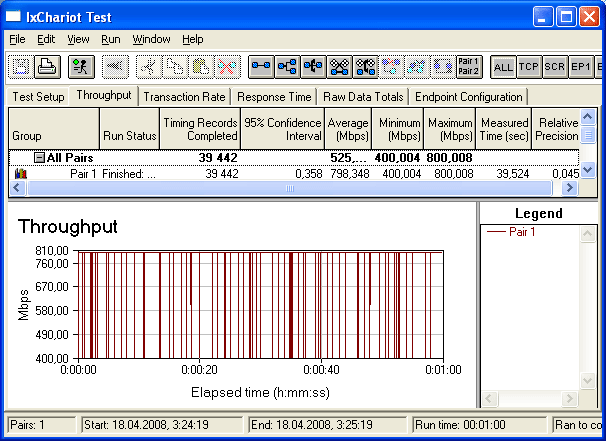Click 95% Confidence Interval column header

283,129
